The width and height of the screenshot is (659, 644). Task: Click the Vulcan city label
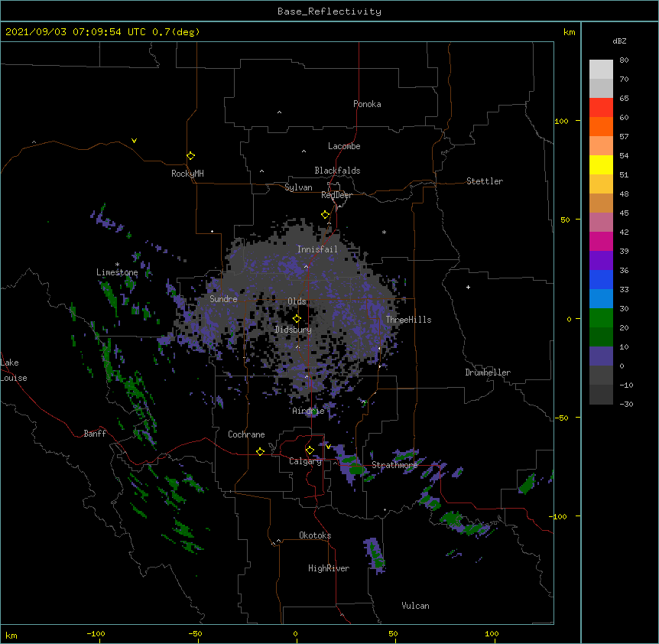coord(415,606)
